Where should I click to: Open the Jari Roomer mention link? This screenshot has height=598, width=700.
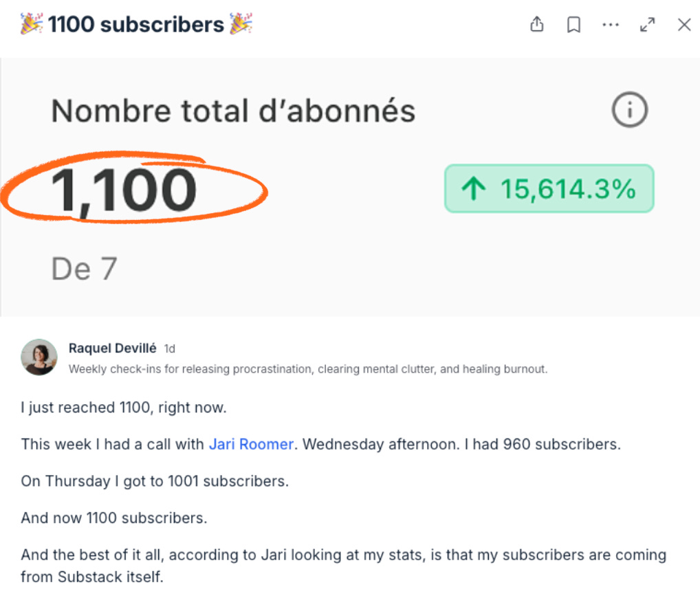click(x=251, y=444)
